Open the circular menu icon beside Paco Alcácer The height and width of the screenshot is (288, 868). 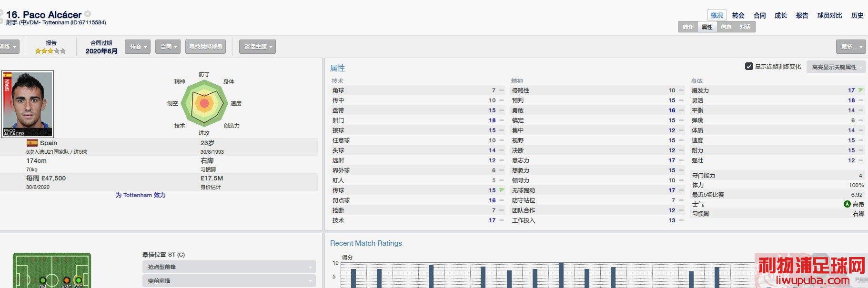click(x=88, y=14)
